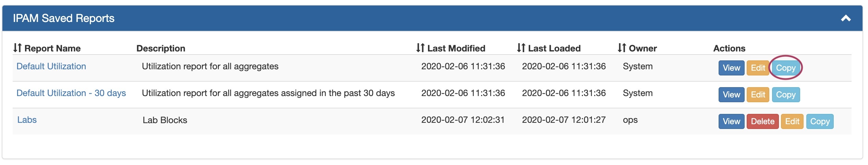Open the Labs report link
Screen dimensions: 868x165
pos(27,120)
